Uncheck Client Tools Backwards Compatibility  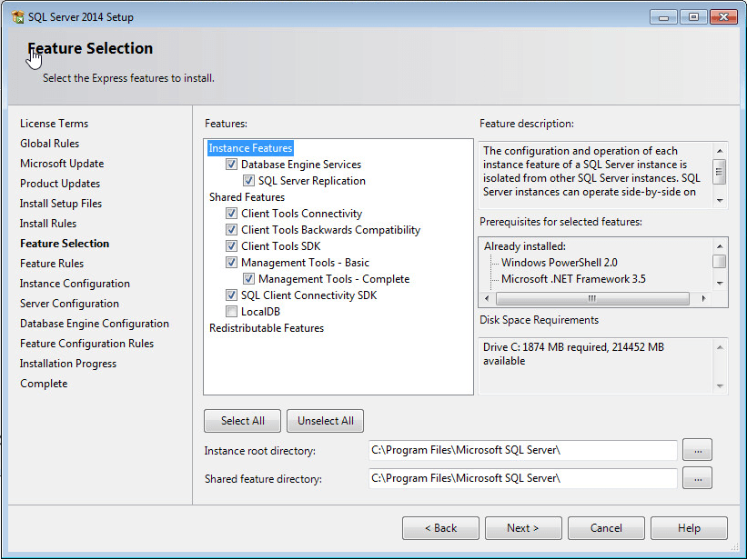232,229
